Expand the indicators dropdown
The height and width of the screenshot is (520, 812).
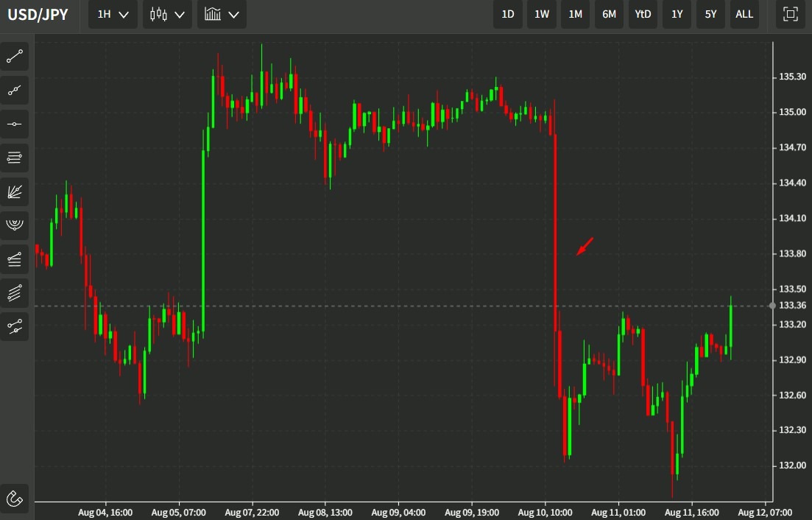point(222,14)
